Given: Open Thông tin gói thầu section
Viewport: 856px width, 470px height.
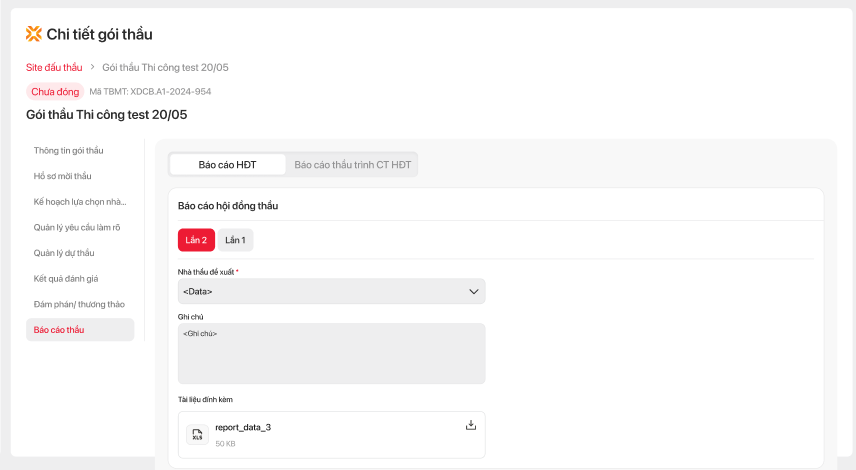Looking at the screenshot, I should coord(68,151).
